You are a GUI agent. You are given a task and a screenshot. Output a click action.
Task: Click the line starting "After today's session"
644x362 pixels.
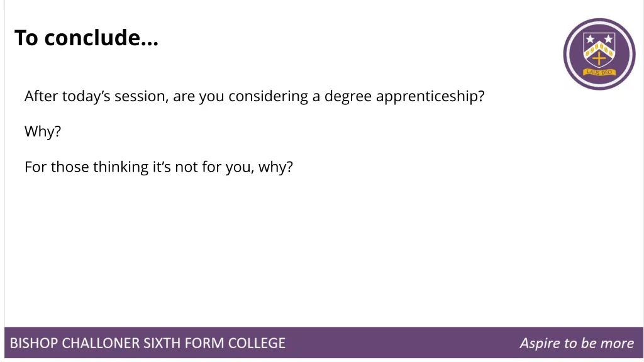[254, 96]
